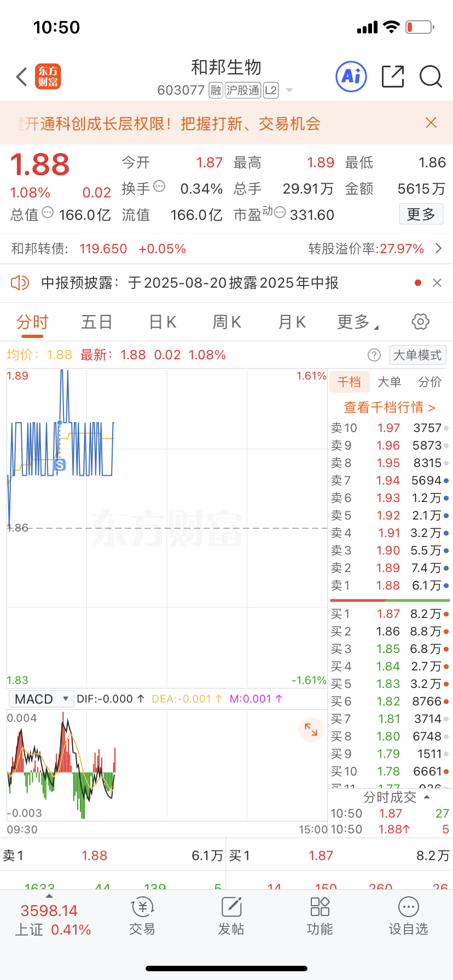Tap the 卖3 order row at 1.90
This screenshot has height=980, width=453.
click(390, 551)
